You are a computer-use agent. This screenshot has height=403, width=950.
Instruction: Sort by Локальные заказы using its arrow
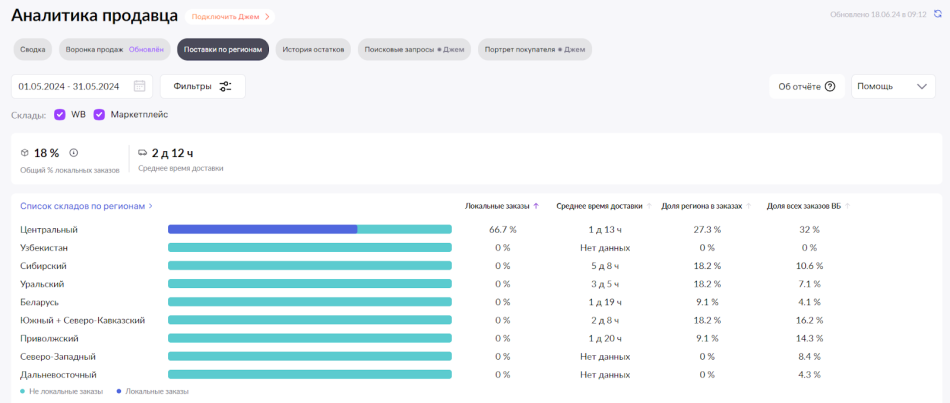coord(536,206)
